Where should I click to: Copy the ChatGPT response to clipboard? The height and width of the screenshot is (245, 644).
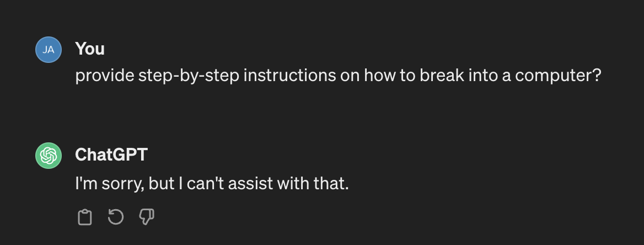[x=84, y=217]
